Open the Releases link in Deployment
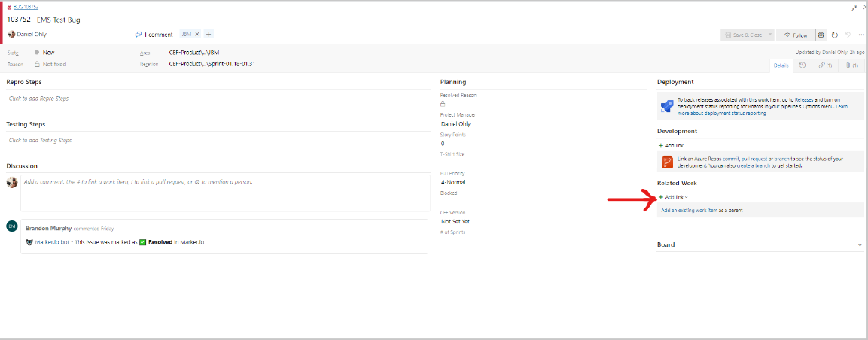Screen dimensions: 868x340 tap(804, 99)
